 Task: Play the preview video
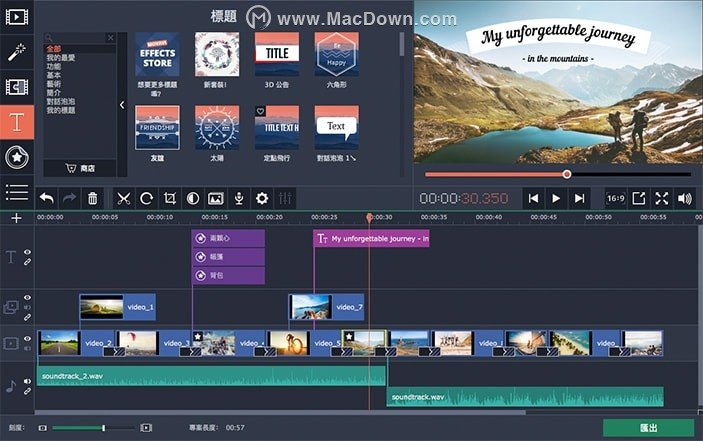click(x=556, y=198)
